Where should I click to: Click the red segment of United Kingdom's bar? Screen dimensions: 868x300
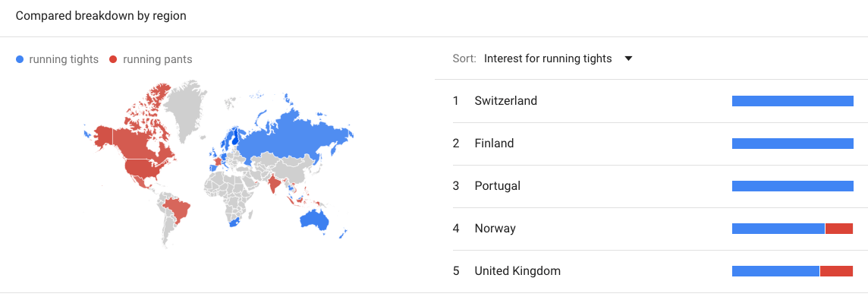point(836,271)
